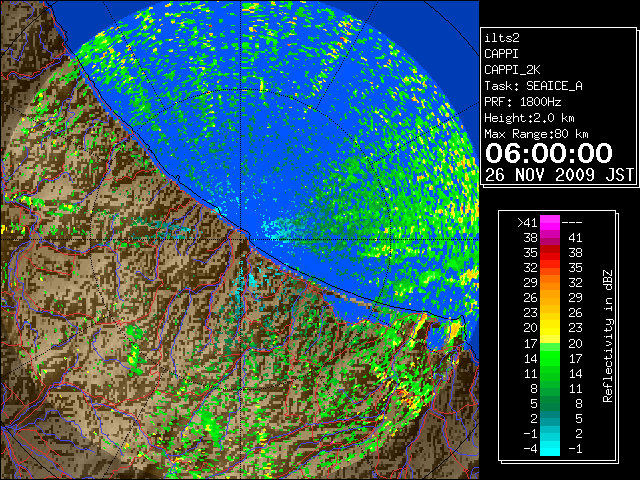
Task: Click the 'Height:2.0 km' text
Action: 529,118
